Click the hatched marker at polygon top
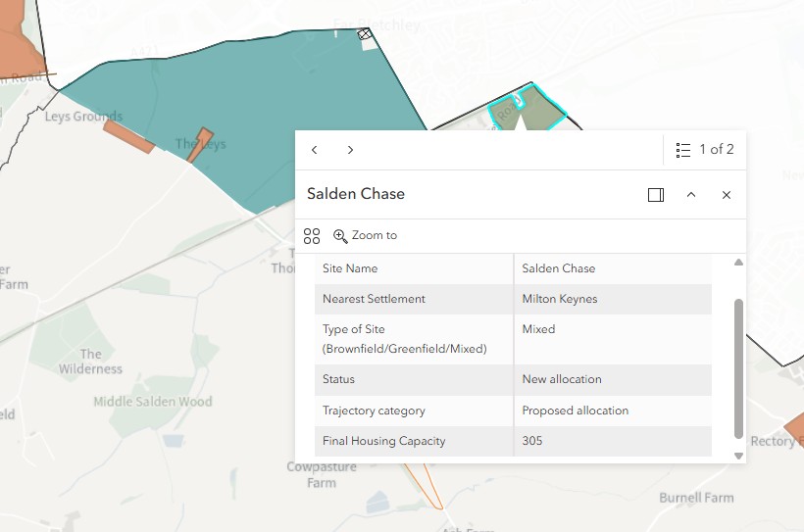This screenshot has height=532, width=804. (x=364, y=34)
